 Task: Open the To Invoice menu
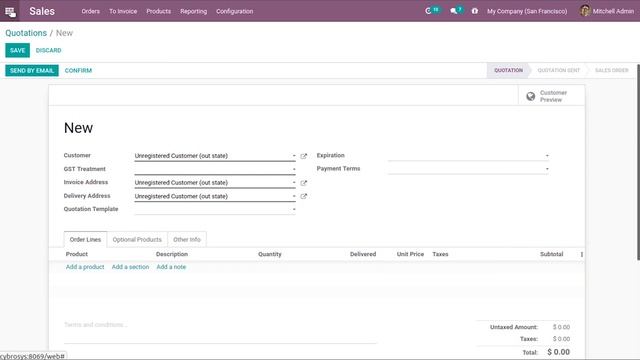123,11
